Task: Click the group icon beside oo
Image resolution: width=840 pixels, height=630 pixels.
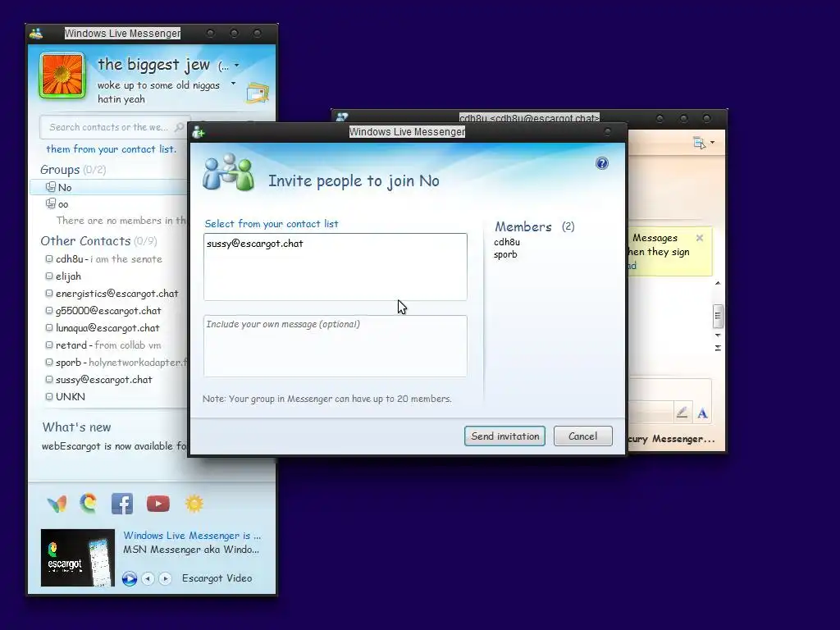Action: click(x=50, y=203)
